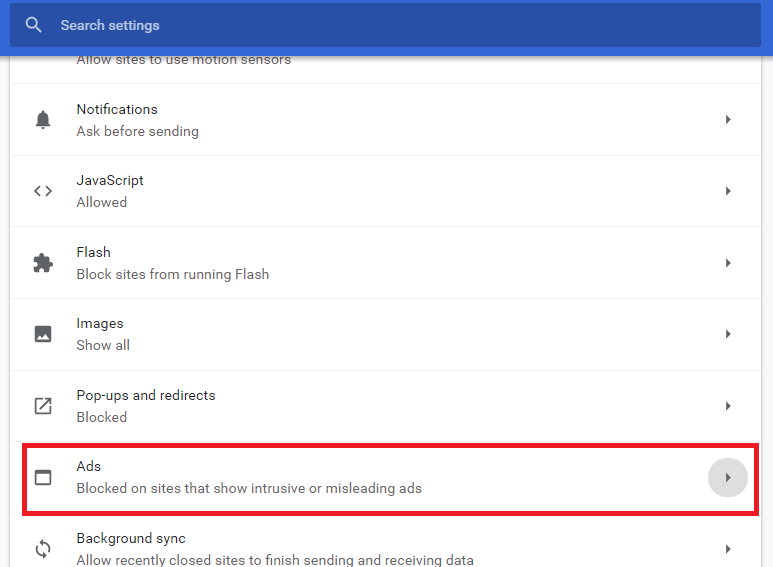Click the 'Show all' text under Images

[x=103, y=345]
